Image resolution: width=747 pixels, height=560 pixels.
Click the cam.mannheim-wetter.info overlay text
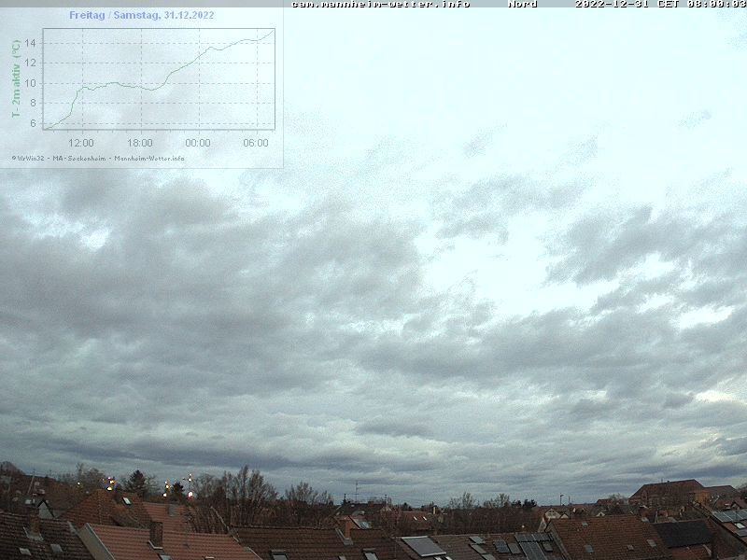pos(380,4)
